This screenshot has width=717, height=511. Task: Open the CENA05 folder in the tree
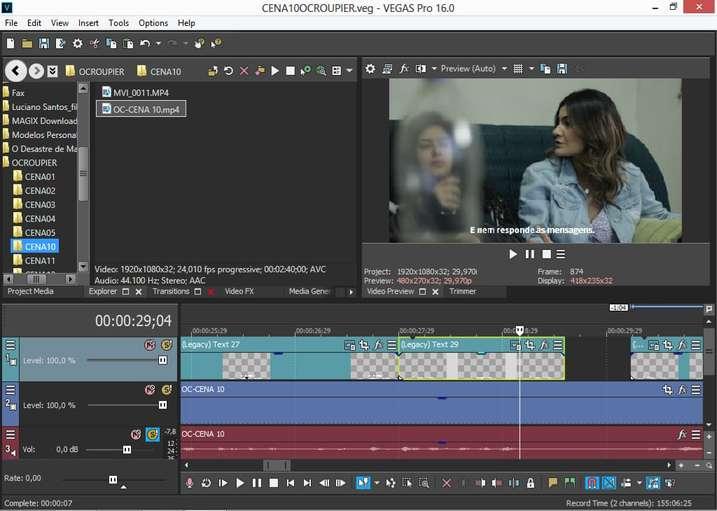pyautogui.click(x=40, y=232)
